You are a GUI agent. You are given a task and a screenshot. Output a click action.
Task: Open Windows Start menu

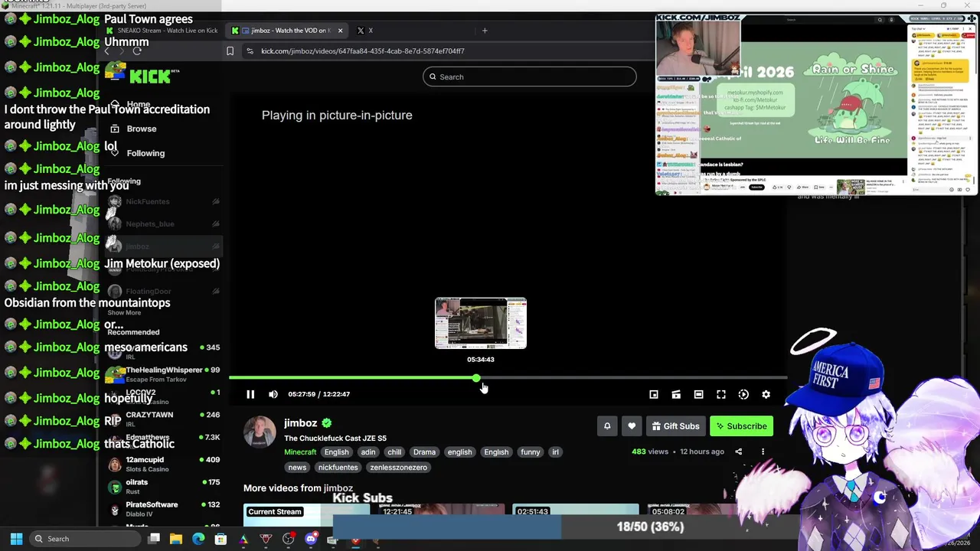click(16, 539)
